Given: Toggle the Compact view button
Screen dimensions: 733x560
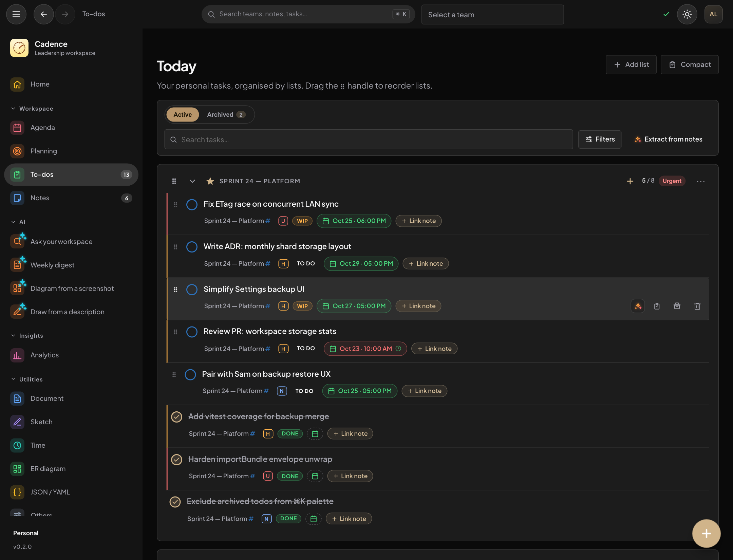Looking at the screenshot, I should pyautogui.click(x=690, y=65).
